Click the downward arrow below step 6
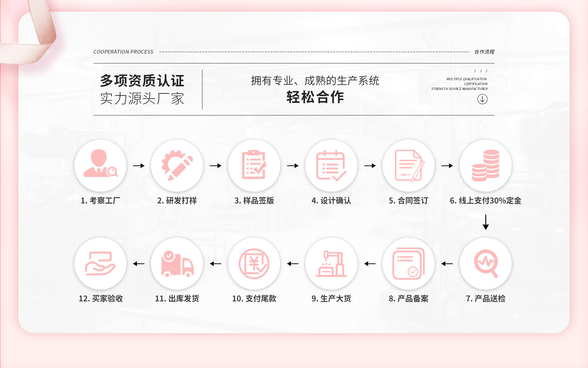The image size is (588, 368). click(485, 222)
